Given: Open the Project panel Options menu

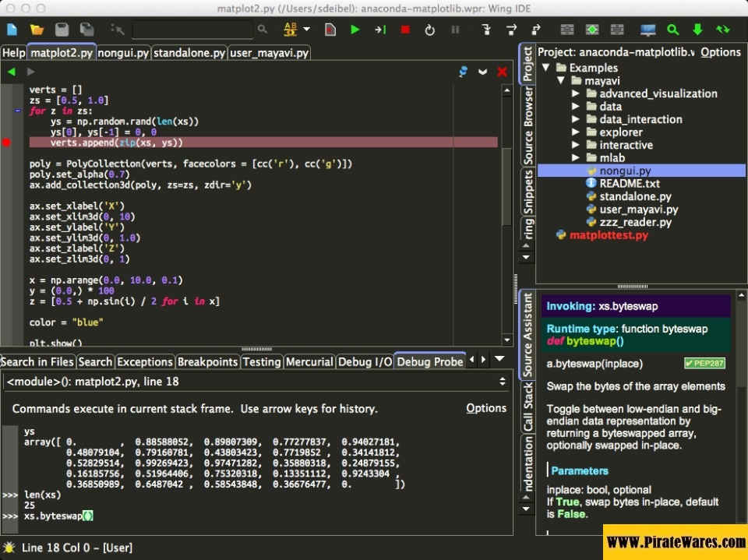Looking at the screenshot, I should [720, 52].
